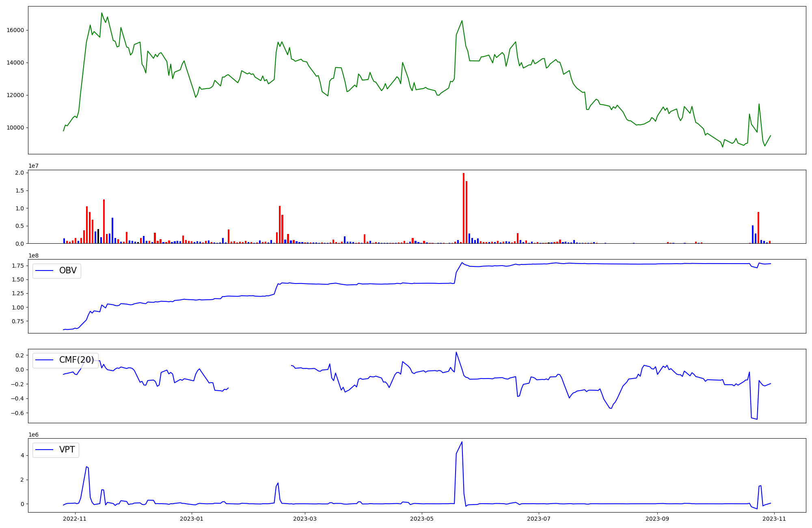Click the OBV legend label

[x=68, y=271]
